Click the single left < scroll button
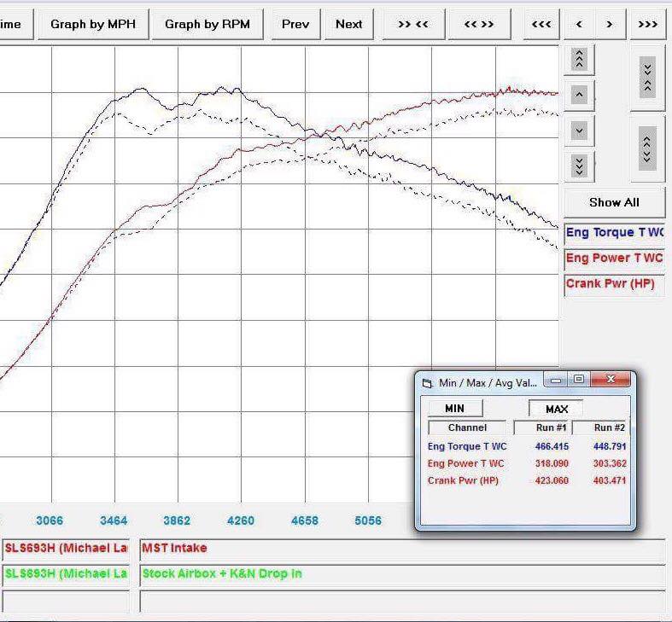This screenshot has width=672, height=622. tap(579, 25)
